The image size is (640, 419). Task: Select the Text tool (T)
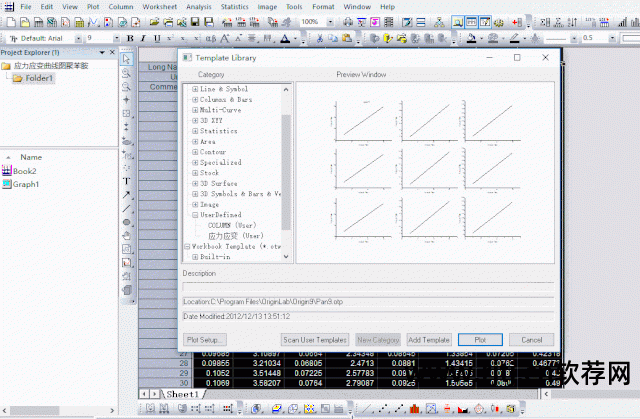(x=127, y=181)
